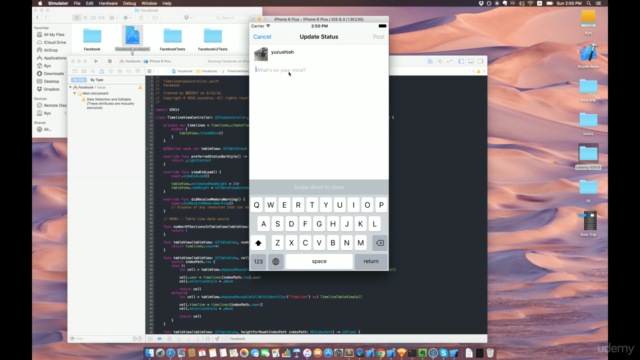Open the Window menu
This screenshot has height=360, width=640.
coord(149,3)
